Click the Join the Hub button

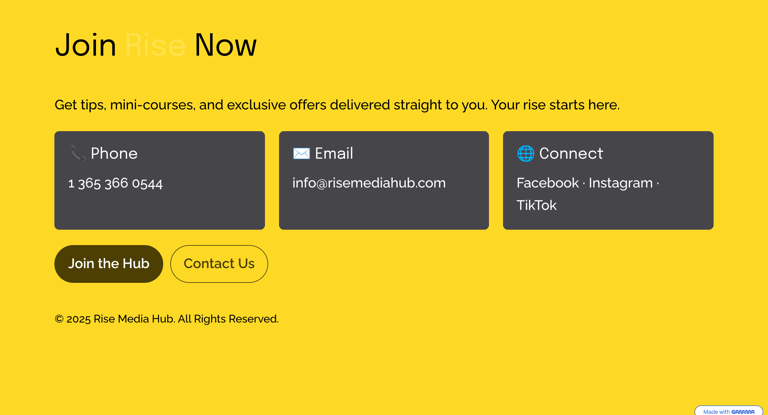click(109, 264)
